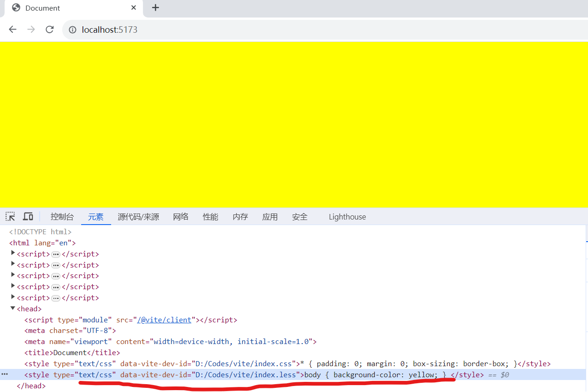The width and height of the screenshot is (588, 392).
Task: Close the Document tab
Action: 134,8
